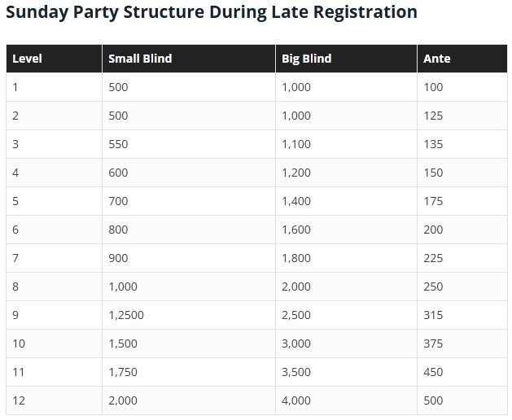Click the level 12 row number
512x420 pixels.
coord(18,400)
